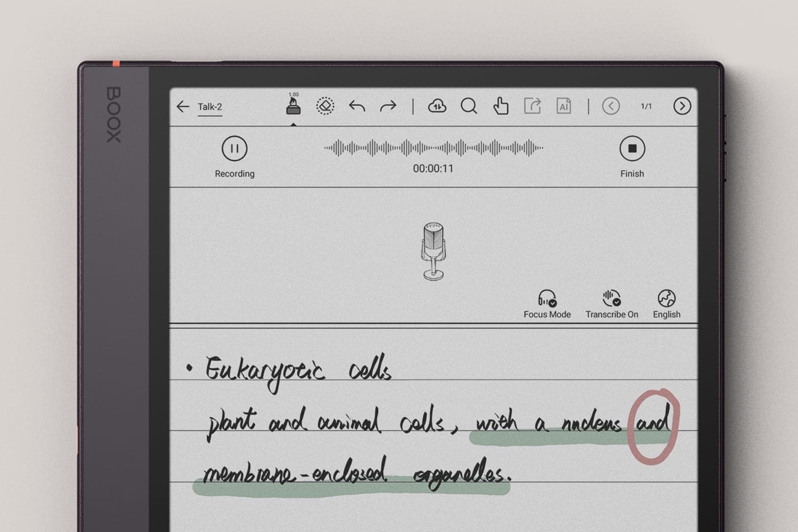
Task: Change transcription language English
Action: tap(667, 304)
